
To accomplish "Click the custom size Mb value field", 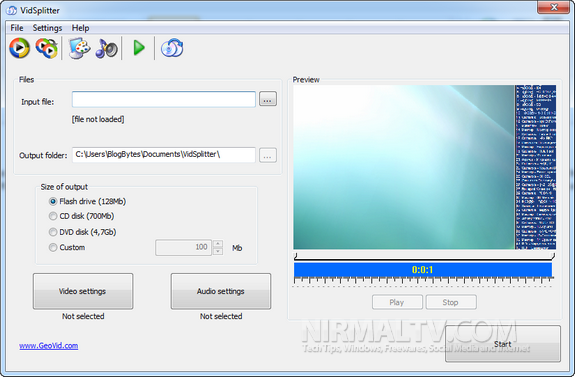I will click(x=183, y=248).
